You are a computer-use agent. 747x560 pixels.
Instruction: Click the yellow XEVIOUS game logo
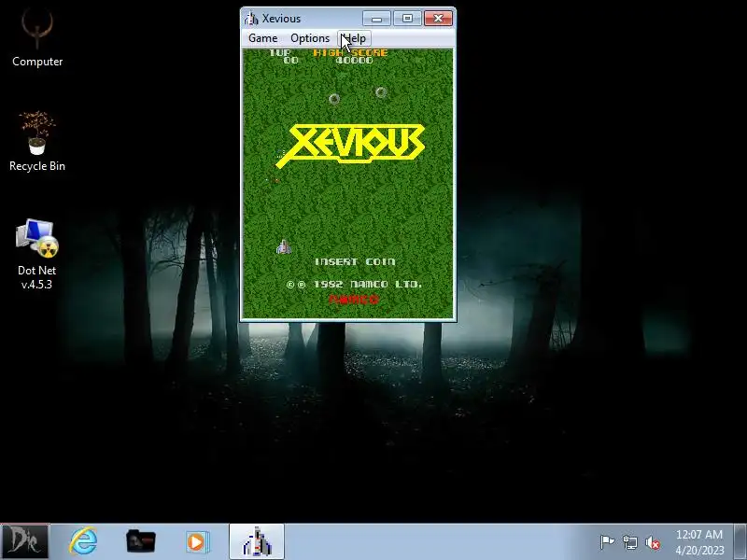coord(351,145)
